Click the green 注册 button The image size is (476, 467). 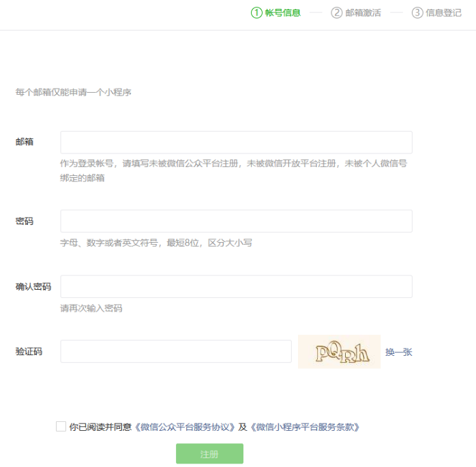pos(210,453)
